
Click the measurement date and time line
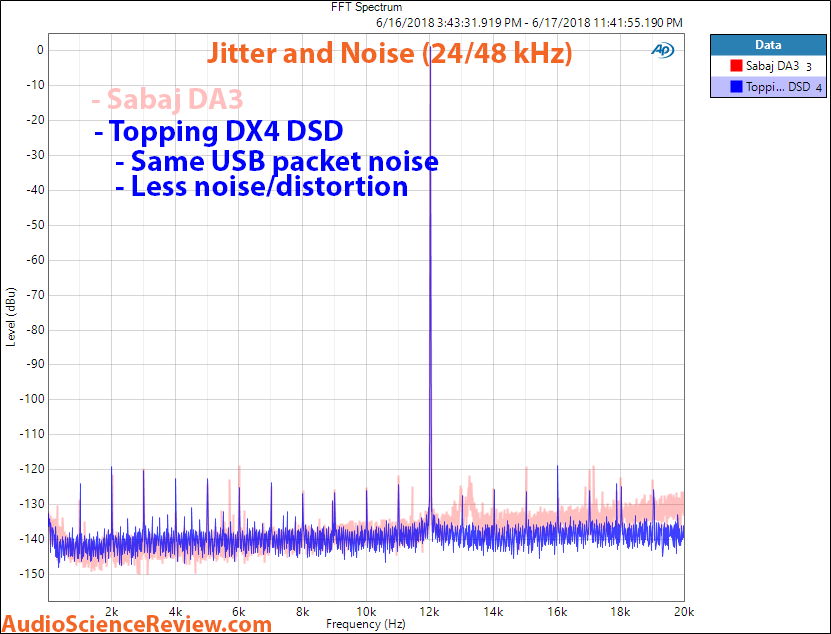pos(529,23)
